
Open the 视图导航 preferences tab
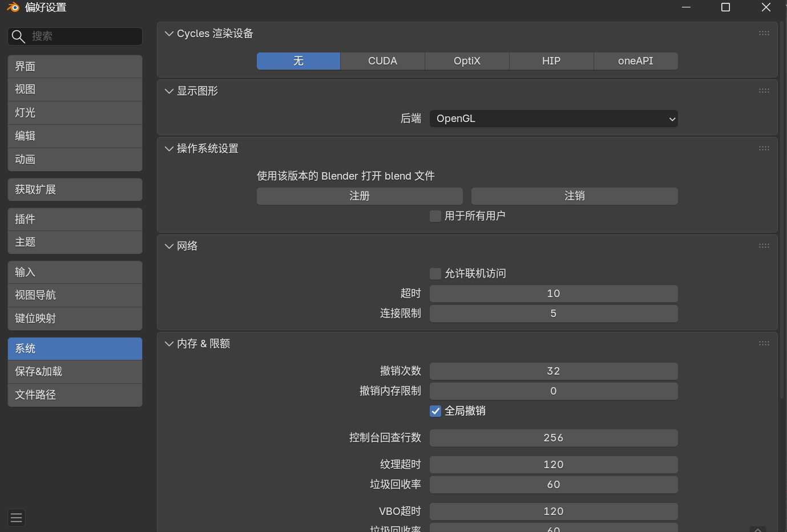coord(75,295)
